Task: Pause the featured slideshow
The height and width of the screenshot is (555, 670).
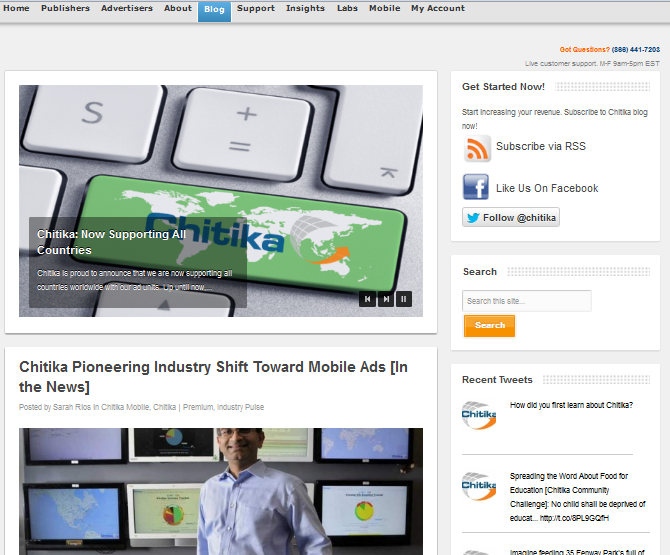Action: point(404,299)
